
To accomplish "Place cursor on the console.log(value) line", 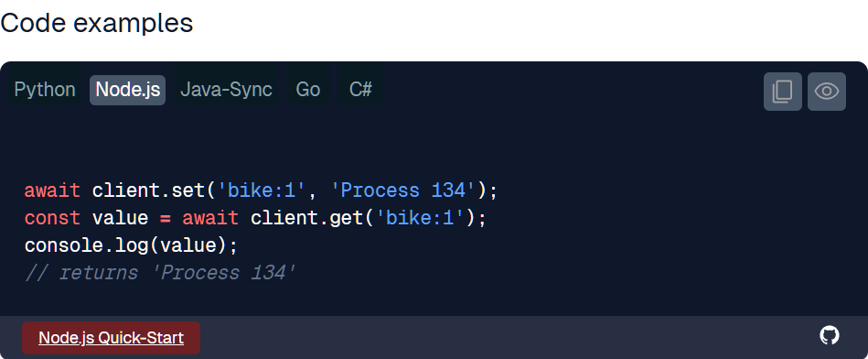I will pyautogui.click(x=131, y=245).
